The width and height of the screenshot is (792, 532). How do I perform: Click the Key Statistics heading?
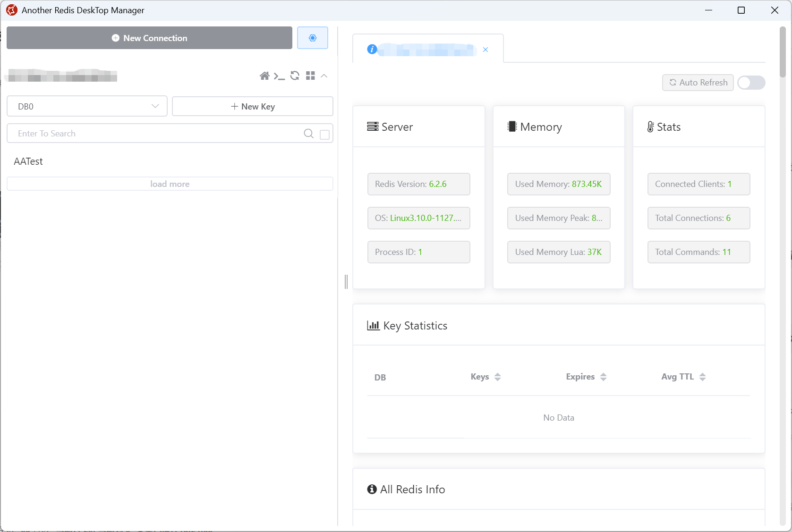click(x=407, y=326)
